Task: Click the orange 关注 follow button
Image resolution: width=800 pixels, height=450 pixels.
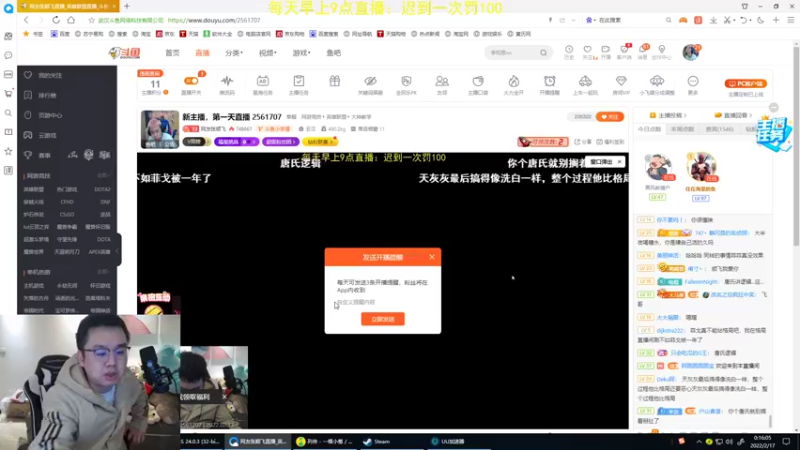Action: pyautogui.click(x=610, y=117)
